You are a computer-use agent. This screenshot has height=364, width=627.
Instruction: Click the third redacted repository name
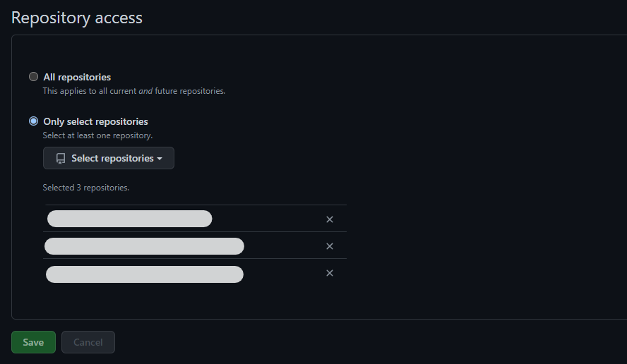coord(144,274)
